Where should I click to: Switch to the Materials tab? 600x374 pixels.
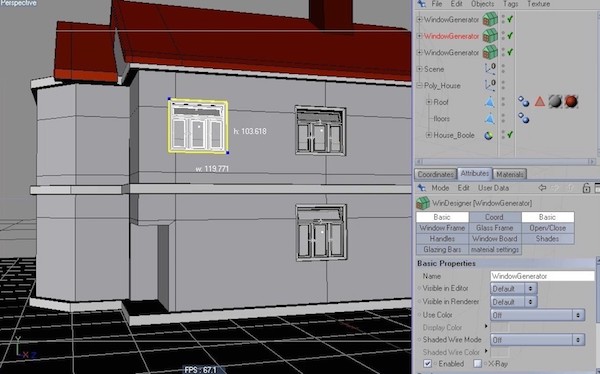tap(510, 175)
